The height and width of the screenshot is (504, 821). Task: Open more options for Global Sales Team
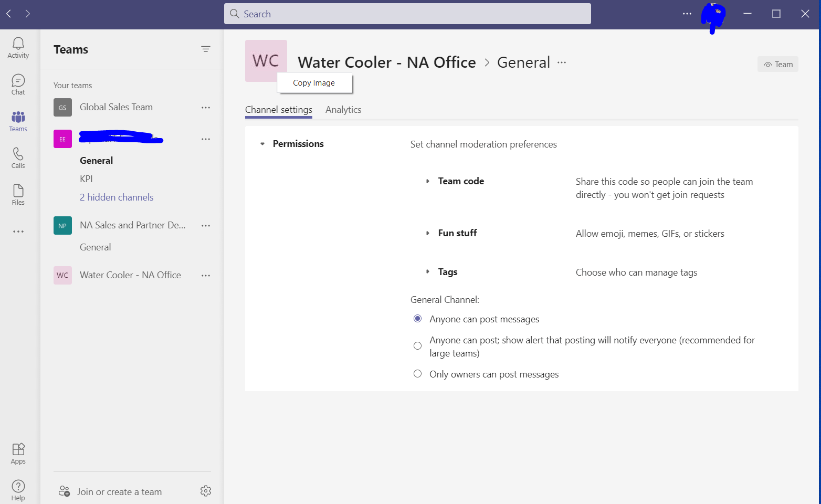click(206, 108)
